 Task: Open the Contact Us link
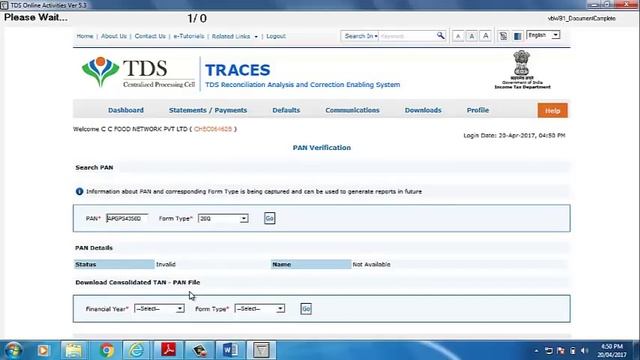click(150, 36)
